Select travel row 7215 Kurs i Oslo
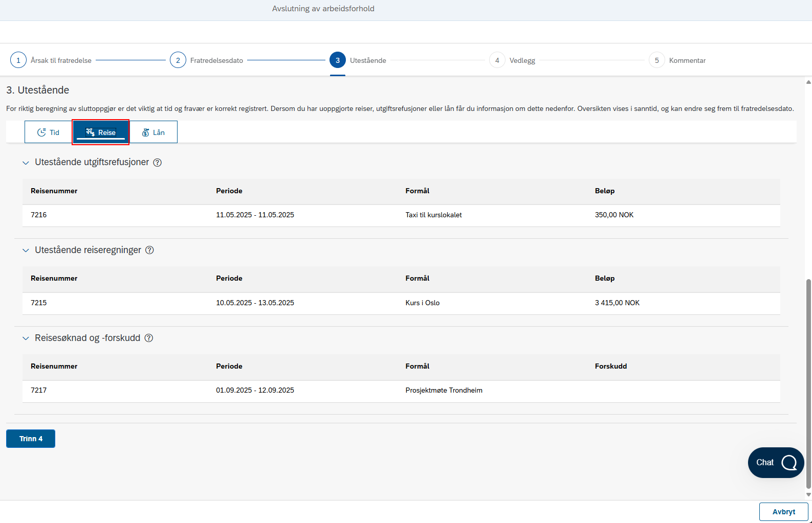This screenshot has height=523, width=812. click(401, 303)
